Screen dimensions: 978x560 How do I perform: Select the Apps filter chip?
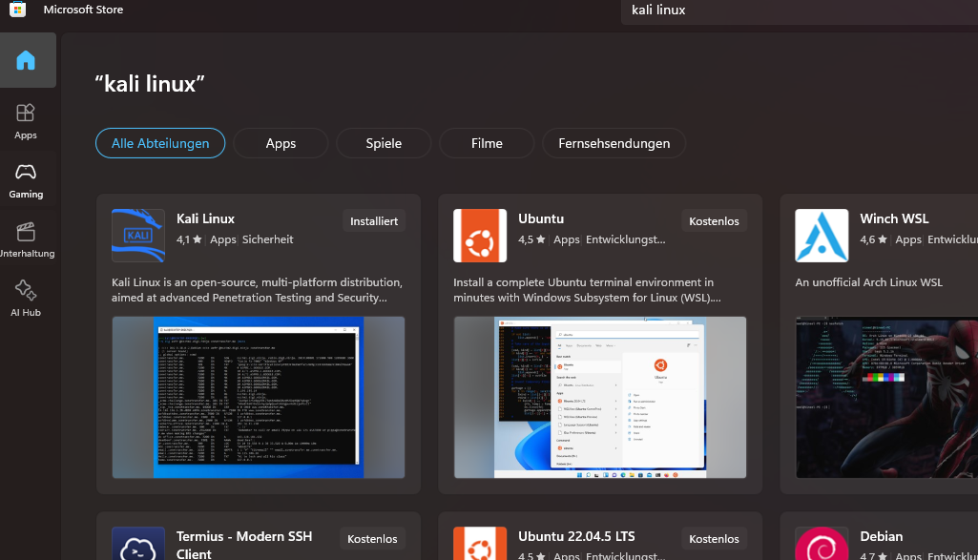(x=281, y=143)
